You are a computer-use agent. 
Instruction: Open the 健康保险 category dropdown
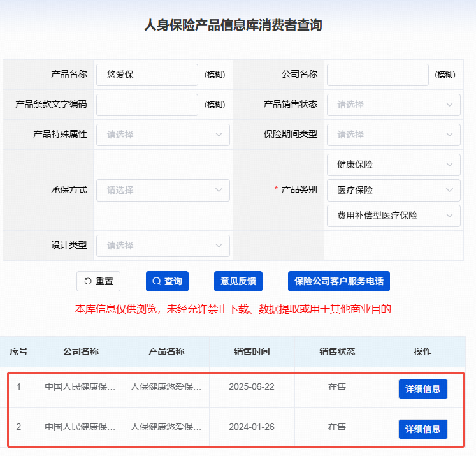393,165
